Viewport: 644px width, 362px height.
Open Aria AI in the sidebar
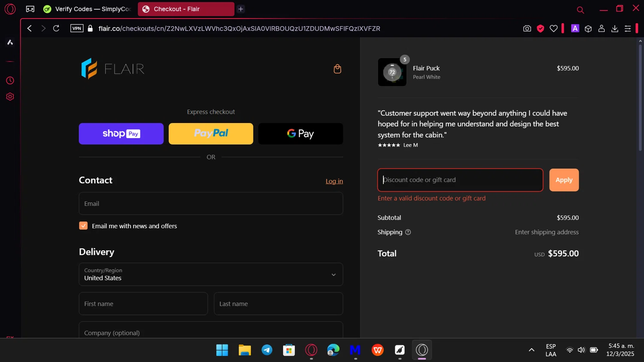(x=10, y=42)
